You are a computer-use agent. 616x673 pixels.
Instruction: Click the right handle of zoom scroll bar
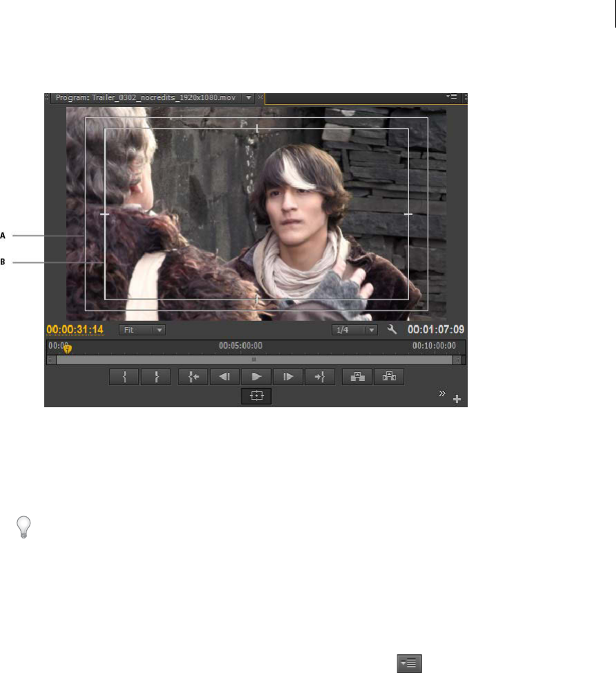(458, 360)
